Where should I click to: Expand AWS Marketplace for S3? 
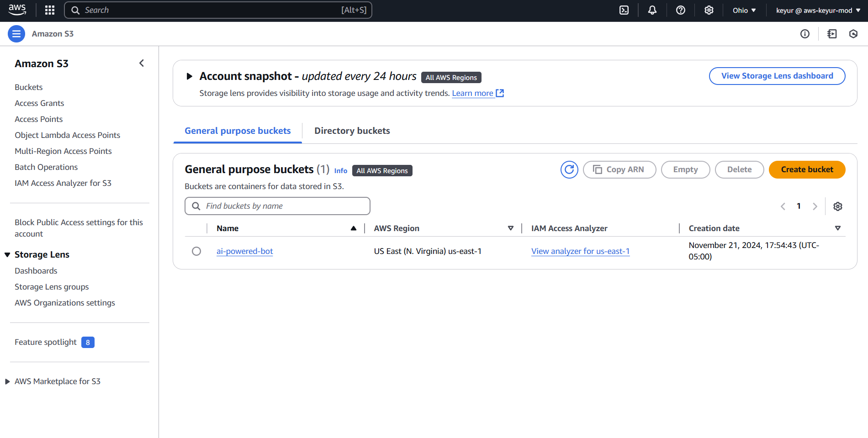tap(7, 381)
